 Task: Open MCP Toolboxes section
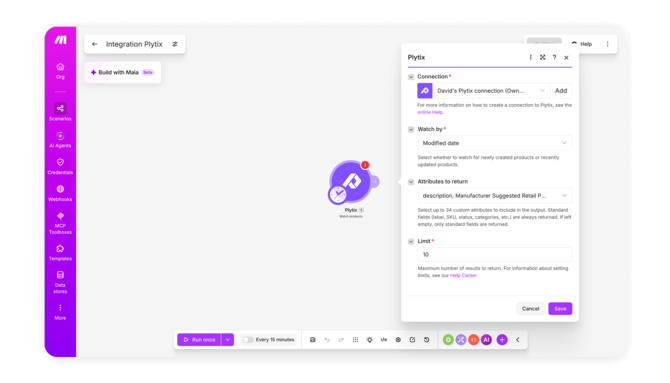click(x=60, y=223)
